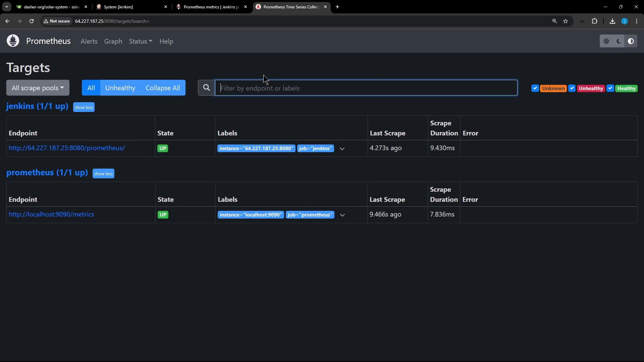
Task: Click the Filter by endpoint or labels field
Action: coord(366,88)
